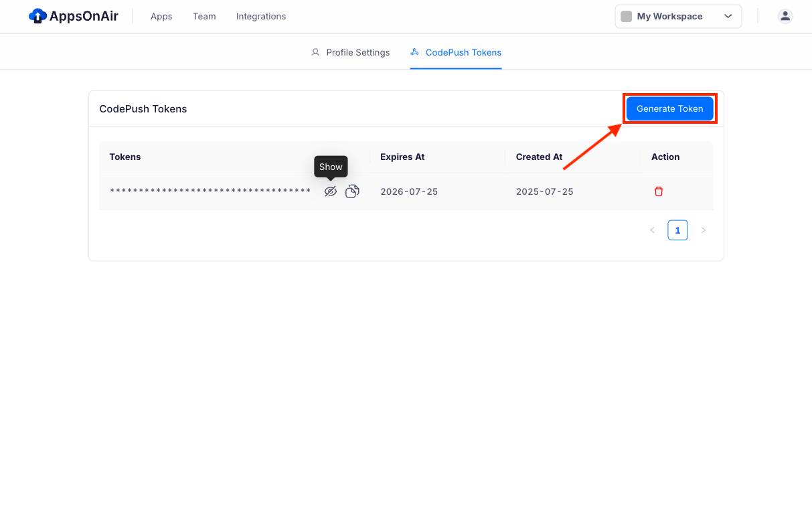This screenshot has width=812, height=506.
Task: Open the Team menu
Action: click(x=204, y=16)
